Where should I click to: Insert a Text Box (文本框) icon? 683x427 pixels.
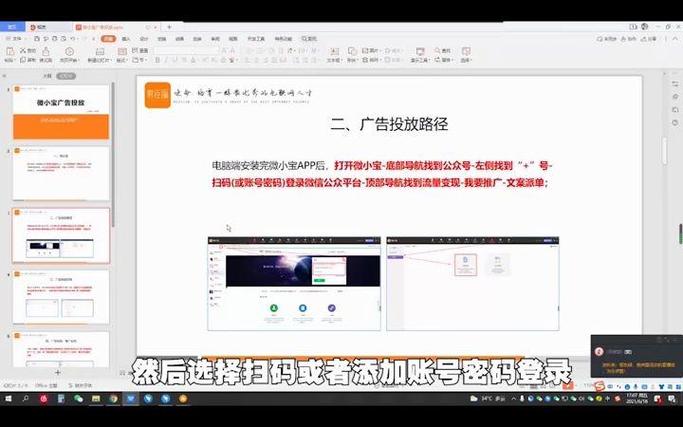click(334, 51)
